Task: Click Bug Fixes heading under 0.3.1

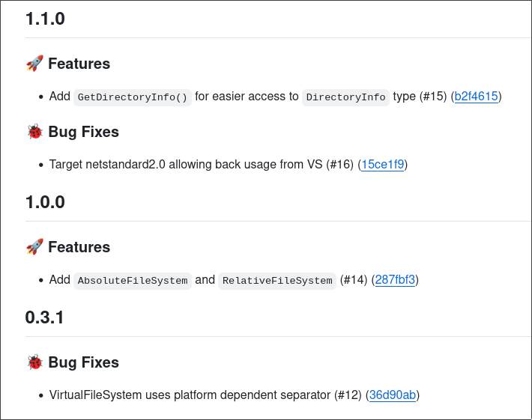Action: (83, 362)
